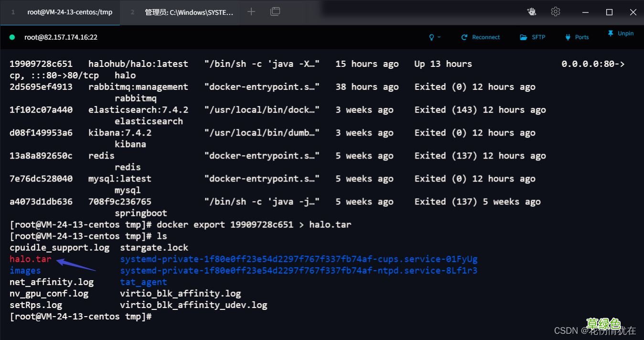The image size is (644, 340).
Task: Click the status text Up 13 hours
Action: tap(443, 64)
